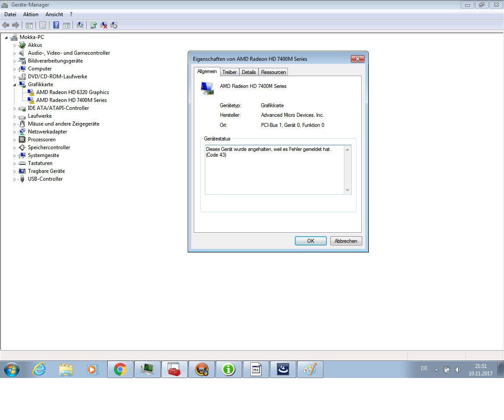Click the Disable device down-arrow icon

point(114,25)
